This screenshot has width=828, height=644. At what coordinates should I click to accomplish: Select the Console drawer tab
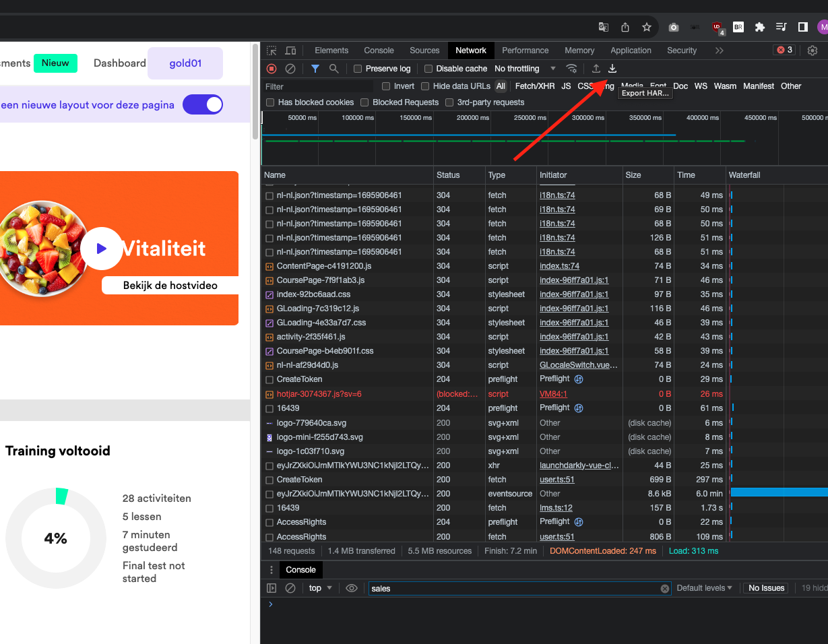pyautogui.click(x=300, y=570)
